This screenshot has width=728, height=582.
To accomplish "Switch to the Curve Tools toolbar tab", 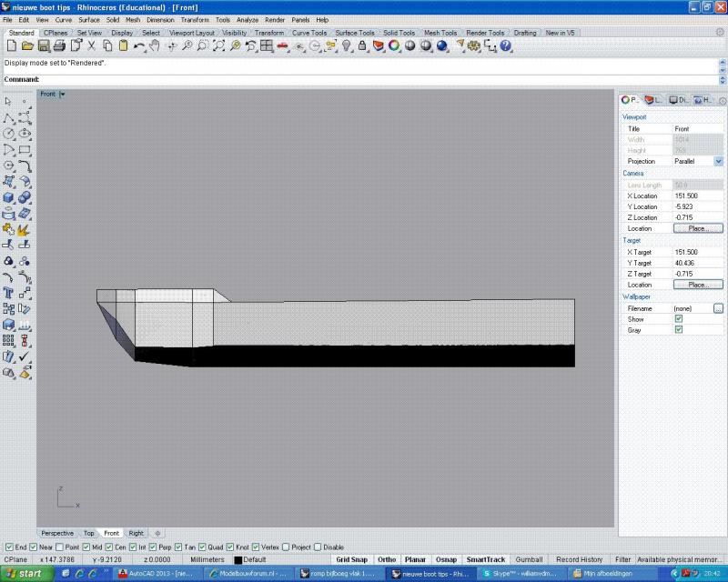I will tap(309, 33).
